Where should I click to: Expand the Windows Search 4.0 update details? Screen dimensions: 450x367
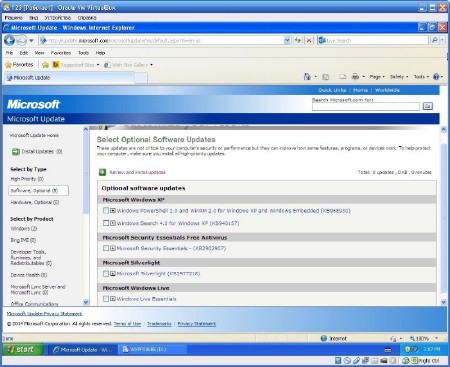coord(113,223)
